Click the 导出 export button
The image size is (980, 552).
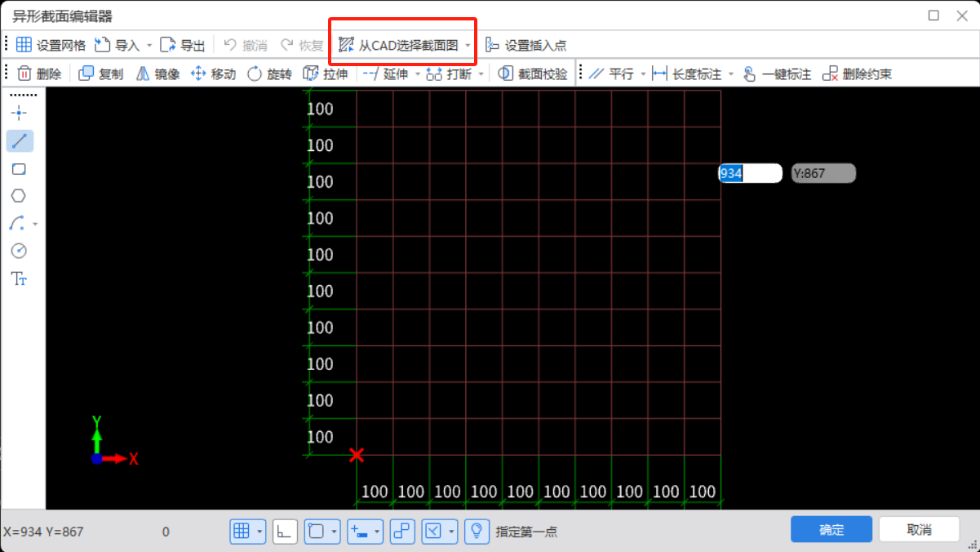click(x=183, y=45)
